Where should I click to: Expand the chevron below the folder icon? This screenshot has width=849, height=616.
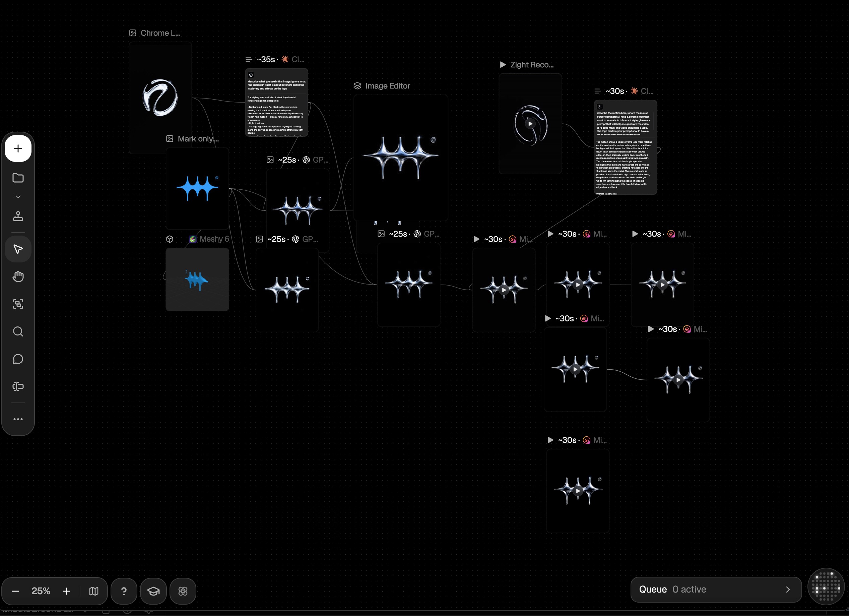tap(18, 197)
